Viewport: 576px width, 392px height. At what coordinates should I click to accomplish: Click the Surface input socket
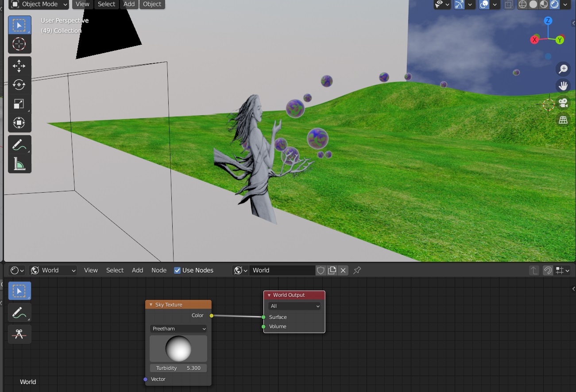point(263,317)
